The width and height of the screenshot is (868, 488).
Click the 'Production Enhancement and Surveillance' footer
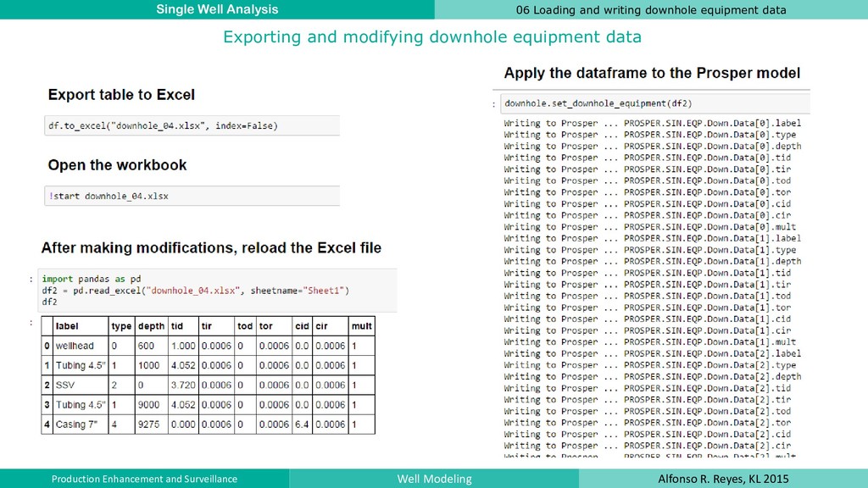pyautogui.click(x=144, y=479)
